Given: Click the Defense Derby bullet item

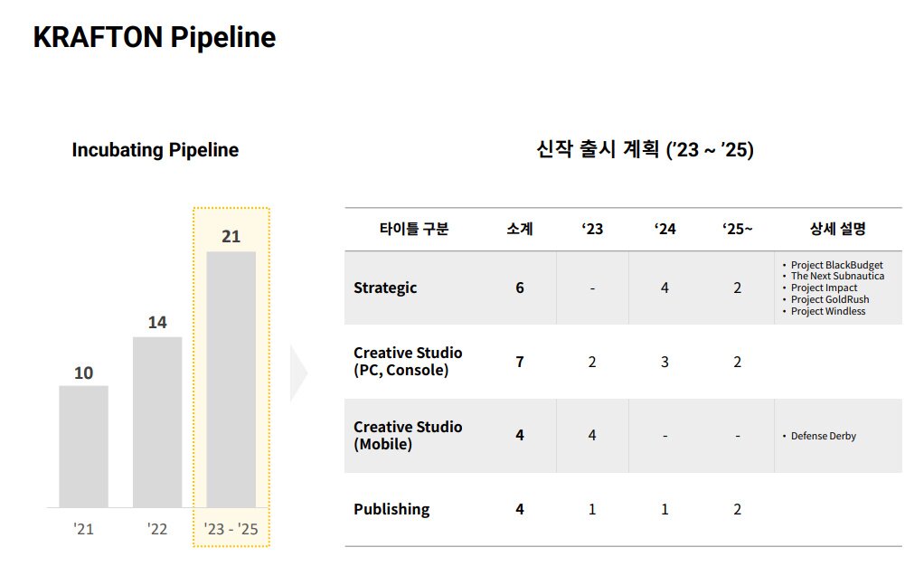Looking at the screenshot, I should [x=823, y=436].
